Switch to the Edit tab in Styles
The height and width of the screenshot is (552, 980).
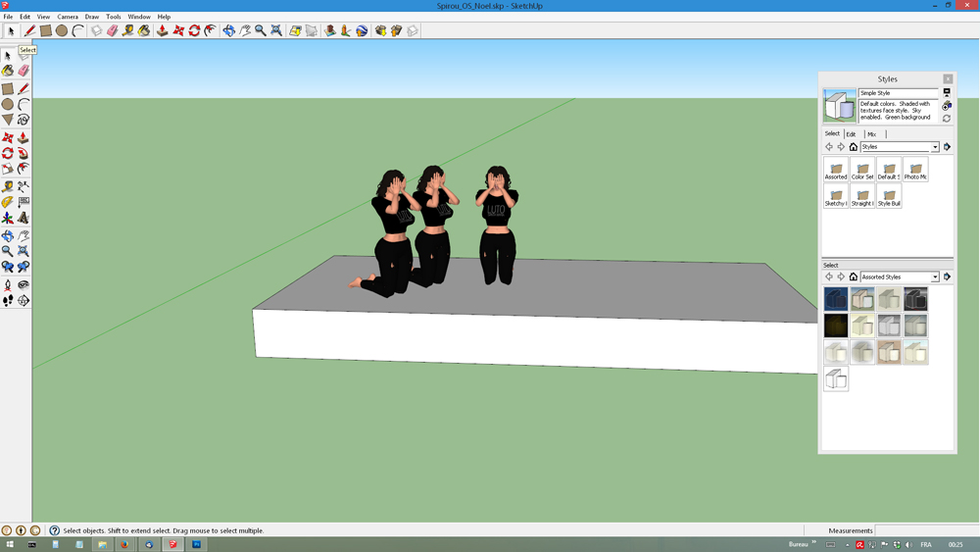[x=851, y=134]
